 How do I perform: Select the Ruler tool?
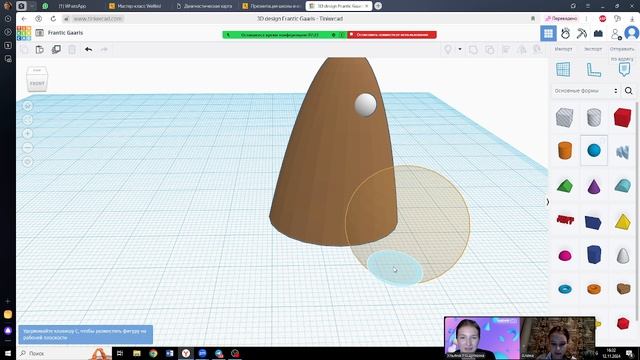[x=593, y=69]
